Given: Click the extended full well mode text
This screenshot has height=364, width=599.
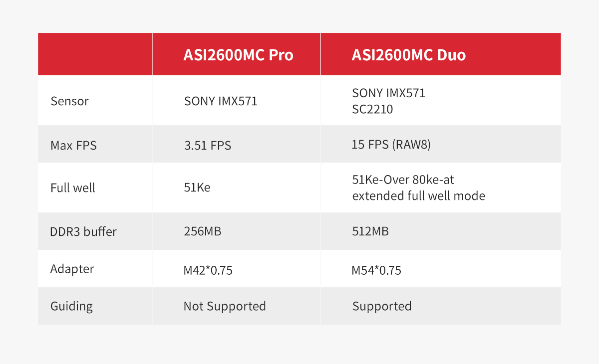Looking at the screenshot, I should pyautogui.click(x=419, y=196).
